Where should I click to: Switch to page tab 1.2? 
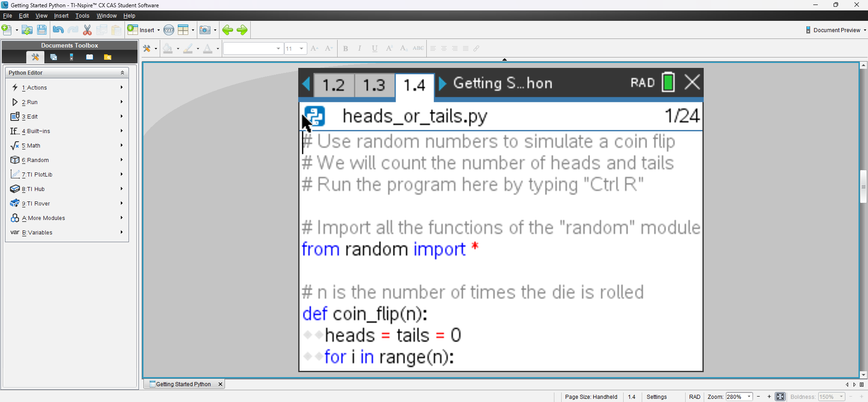[334, 85]
